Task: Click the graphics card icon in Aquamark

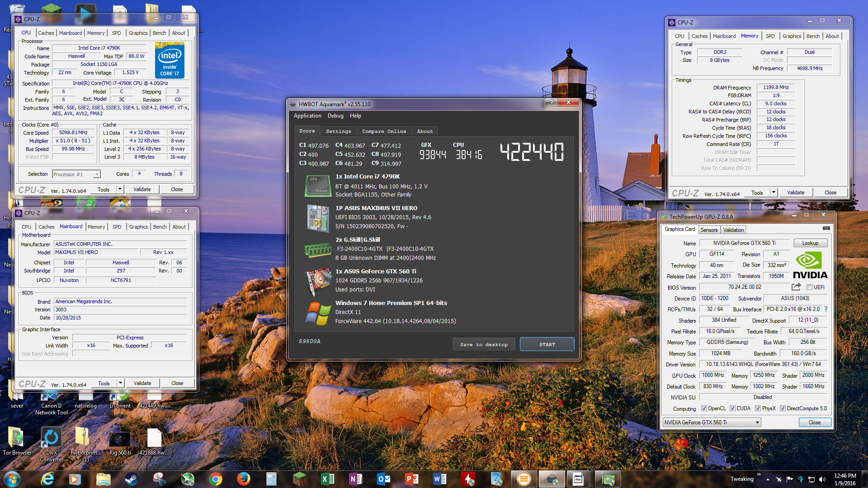Action: (318, 281)
